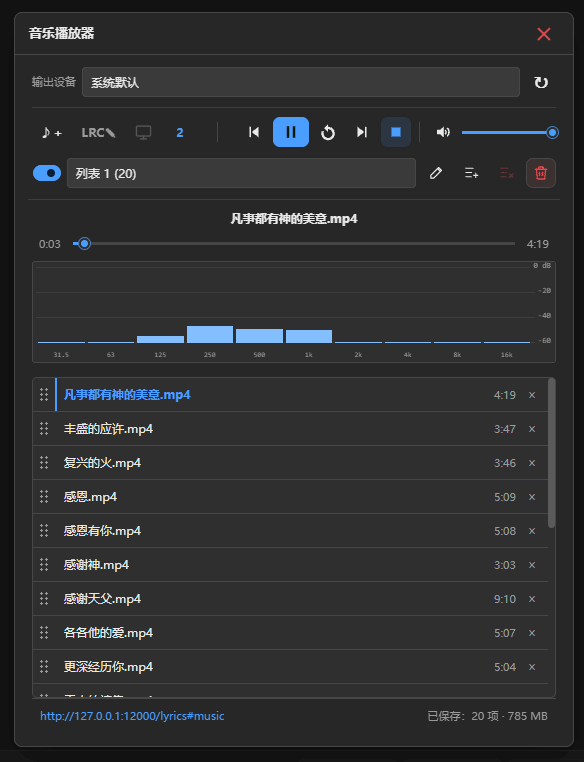Skip to previous track
Image resolution: width=584 pixels, height=762 pixels.
pos(254,132)
